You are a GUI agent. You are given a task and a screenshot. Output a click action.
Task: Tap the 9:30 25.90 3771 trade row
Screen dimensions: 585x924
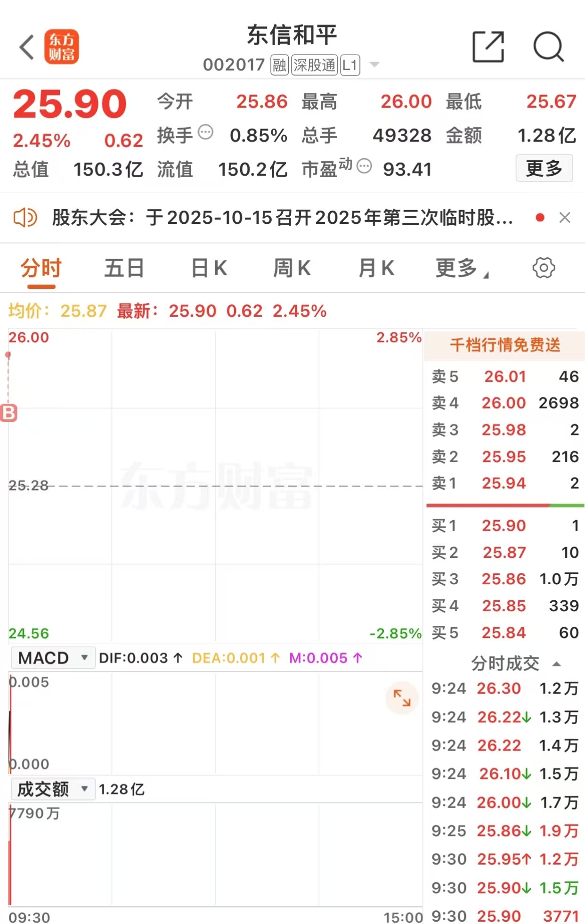point(505,916)
